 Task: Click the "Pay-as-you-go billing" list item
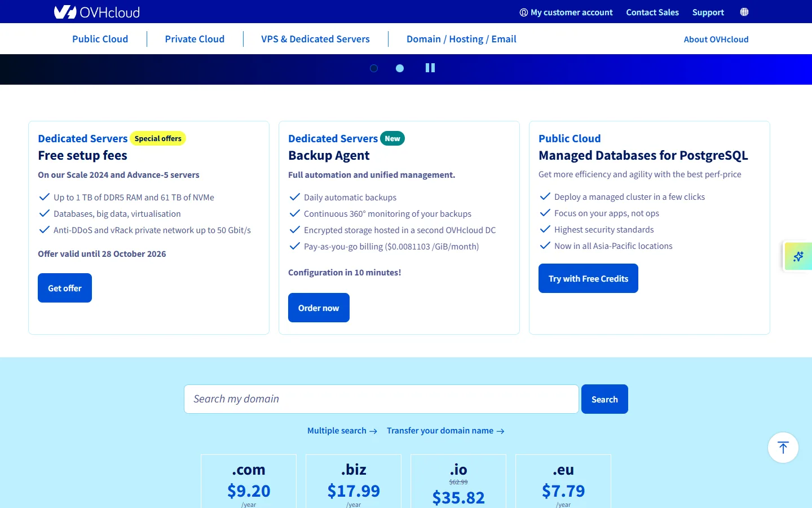[391, 247]
